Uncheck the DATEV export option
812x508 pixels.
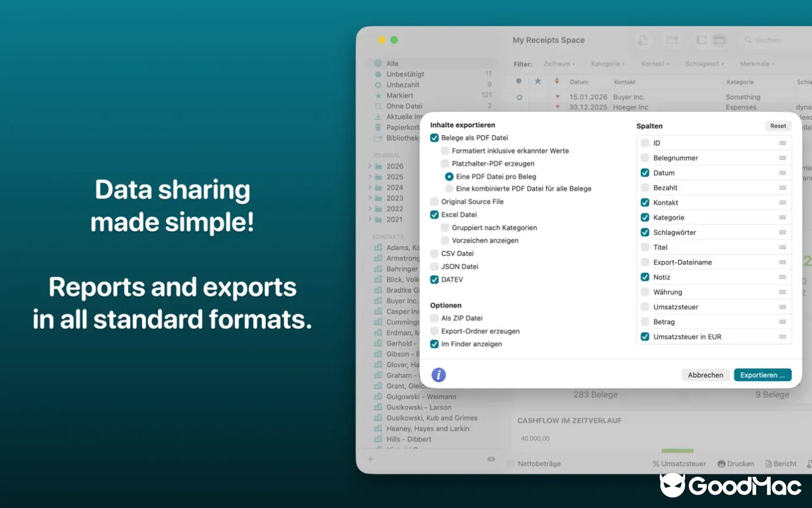click(435, 279)
